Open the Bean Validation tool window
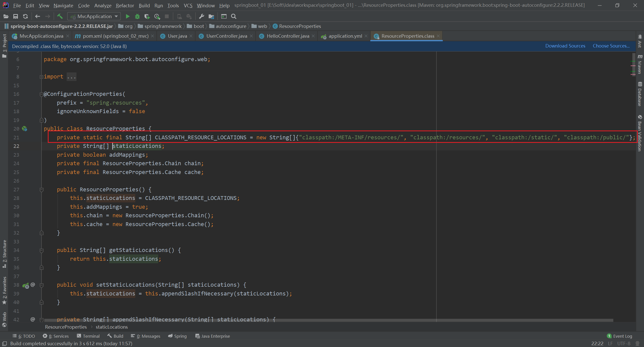Viewport: 644px width, 347px height. pos(640,133)
